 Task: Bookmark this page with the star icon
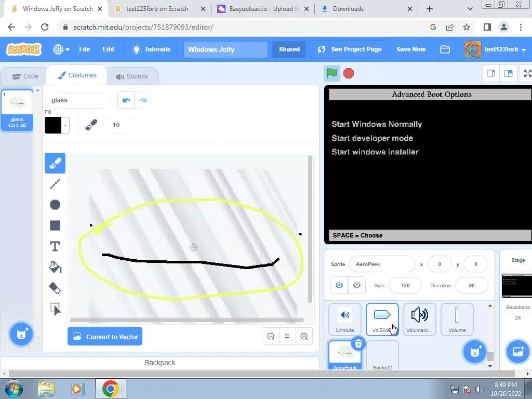(x=467, y=27)
